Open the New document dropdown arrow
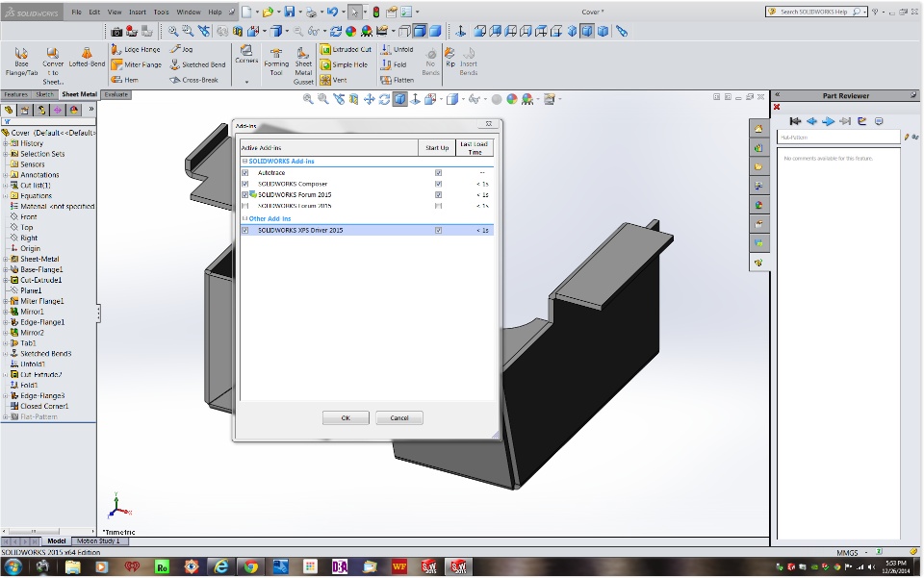 256,12
